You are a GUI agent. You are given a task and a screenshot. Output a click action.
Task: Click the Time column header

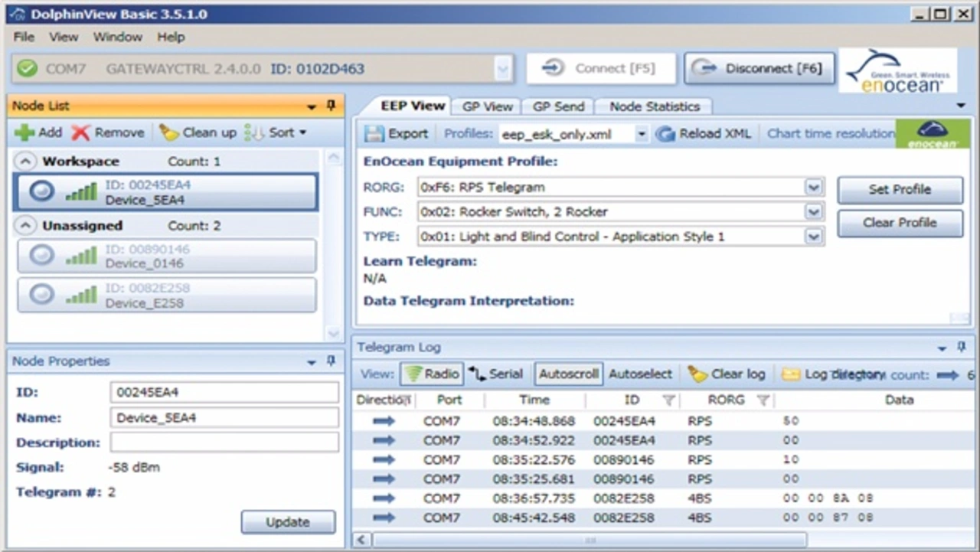[x=534, y=400]
